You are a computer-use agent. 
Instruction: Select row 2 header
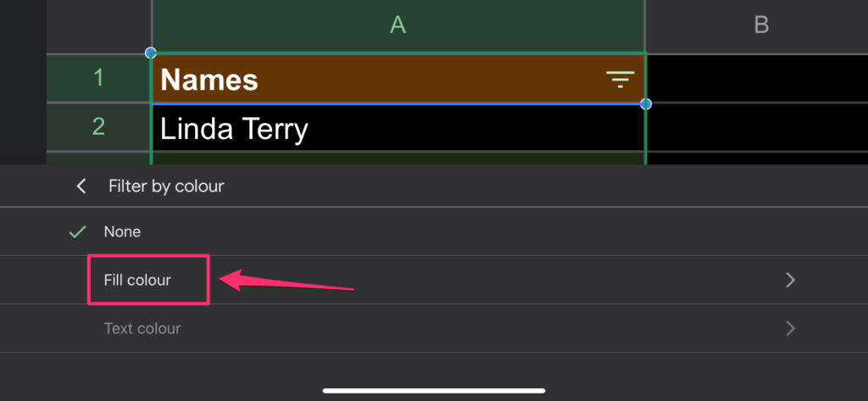[98, 127]
